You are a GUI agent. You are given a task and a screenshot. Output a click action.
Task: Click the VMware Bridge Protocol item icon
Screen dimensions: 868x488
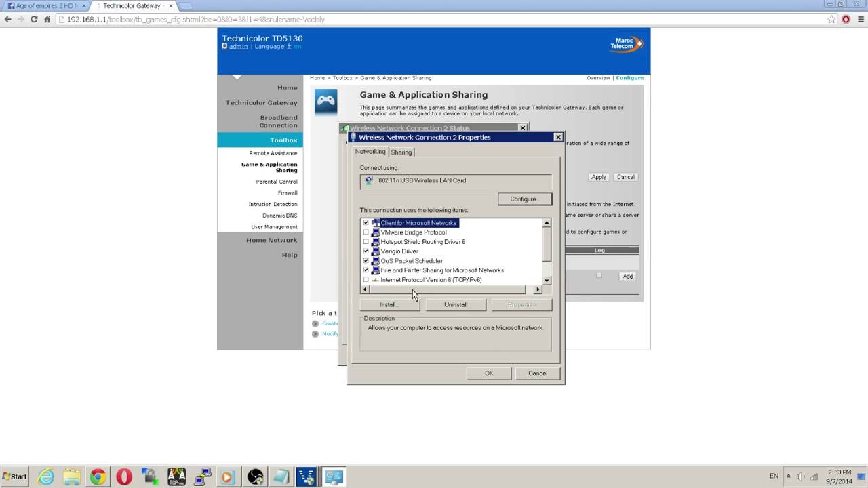pos(376,232)
